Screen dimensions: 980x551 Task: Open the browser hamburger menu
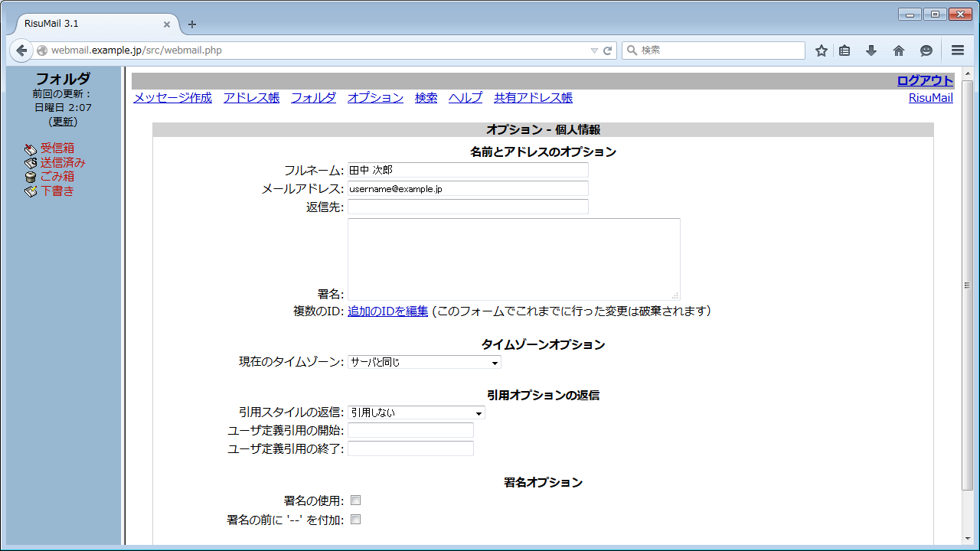[x=958, y=51]
